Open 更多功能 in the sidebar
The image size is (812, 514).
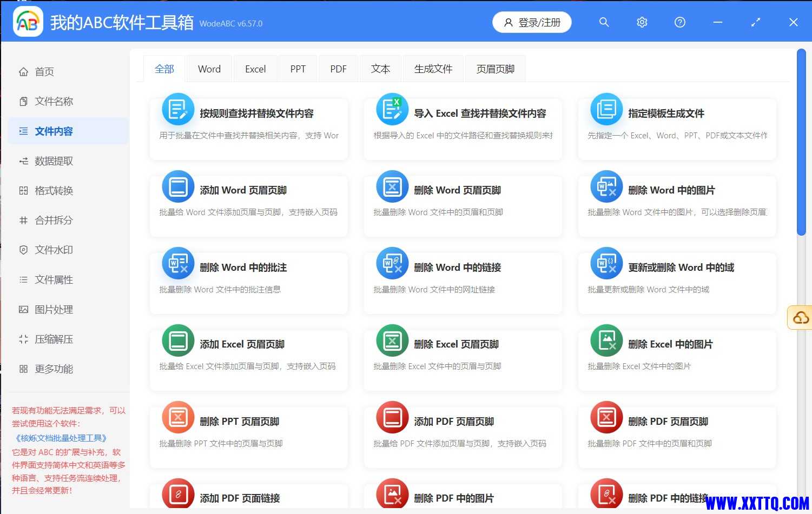69,369
